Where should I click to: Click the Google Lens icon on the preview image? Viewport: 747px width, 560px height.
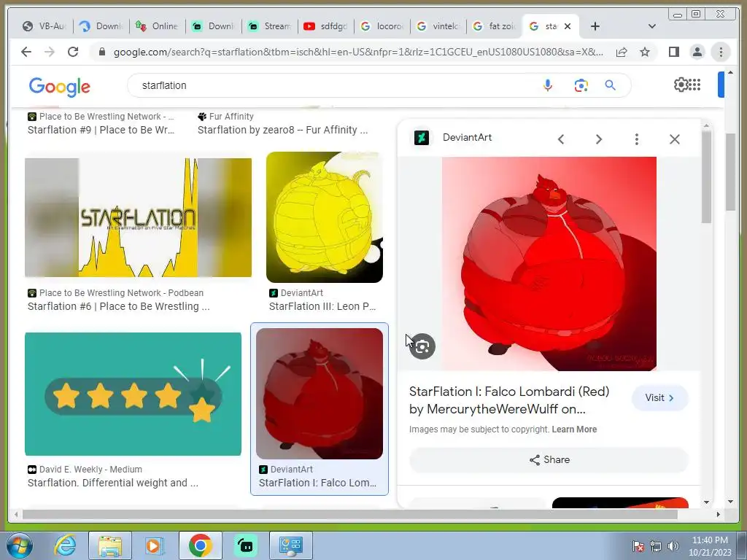(422, 346)
